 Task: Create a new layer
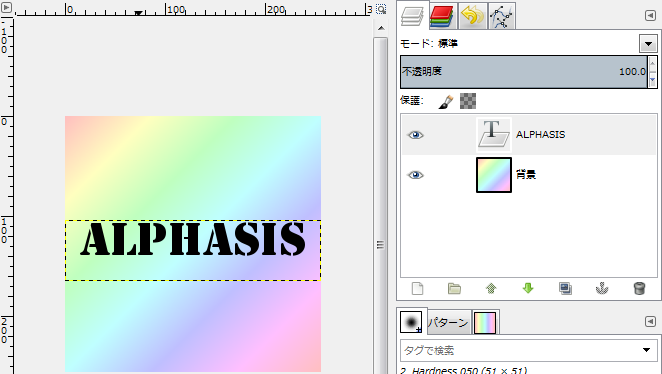[417, 289]
